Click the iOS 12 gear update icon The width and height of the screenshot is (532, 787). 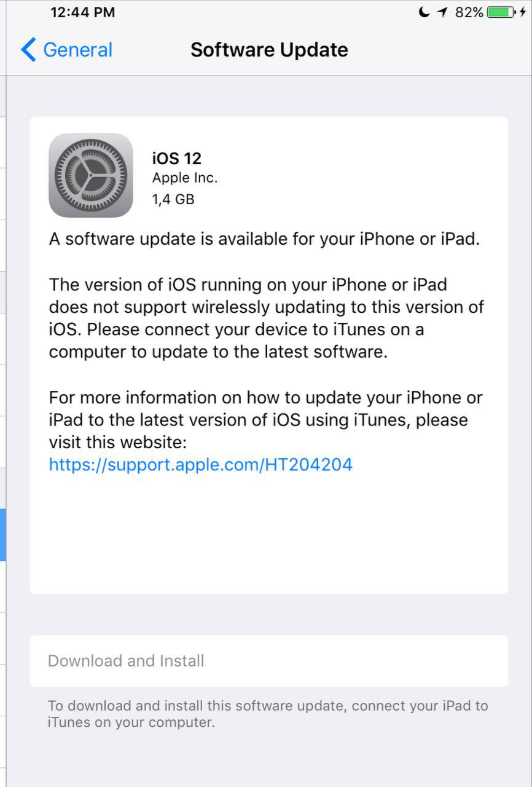(x=91, y=175)
